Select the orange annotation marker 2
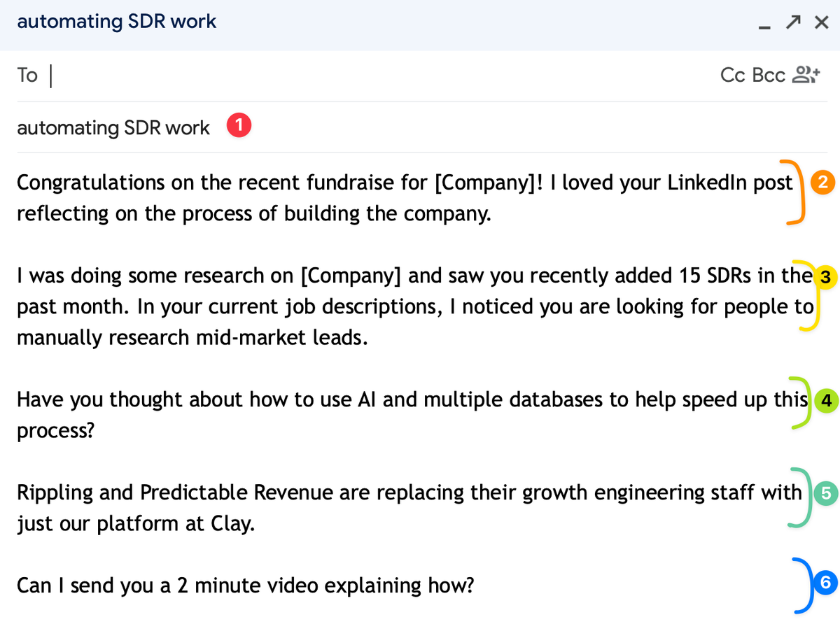The height and width of the screenshot is (631, 840). pos(823,182)
